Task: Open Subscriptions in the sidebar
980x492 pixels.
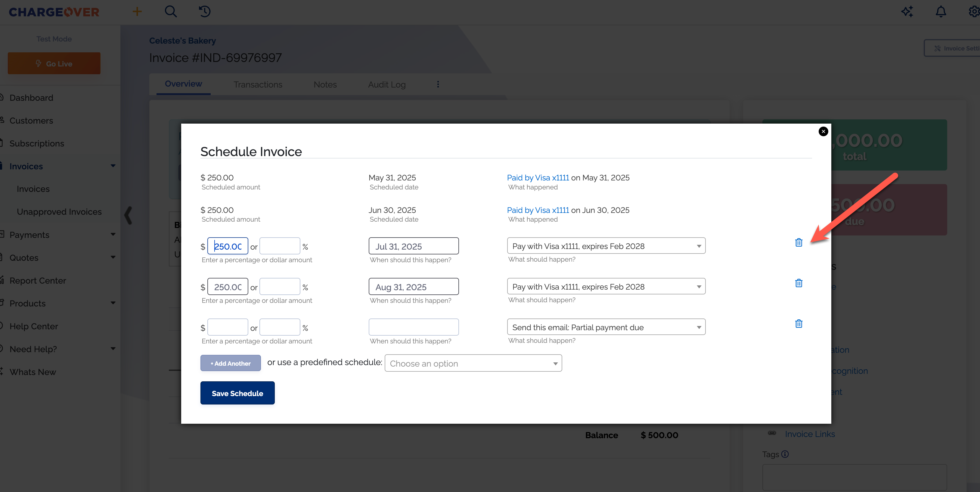Action: click(36, 143)
